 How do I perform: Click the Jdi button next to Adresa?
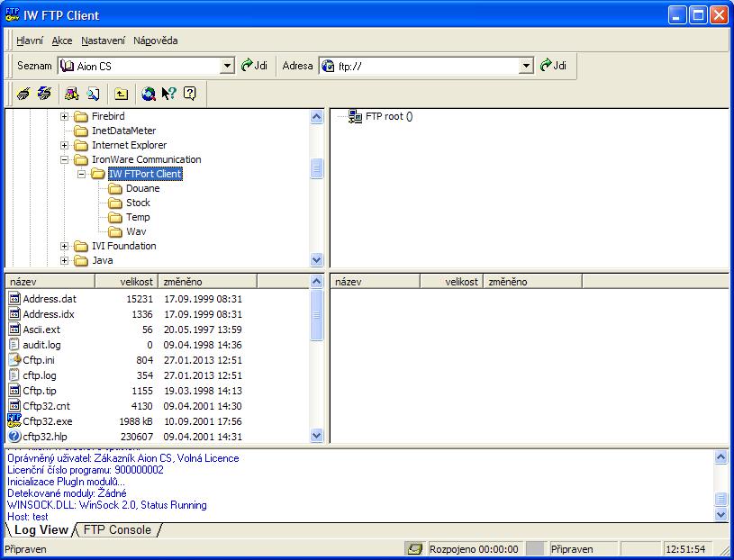point(553,66)
